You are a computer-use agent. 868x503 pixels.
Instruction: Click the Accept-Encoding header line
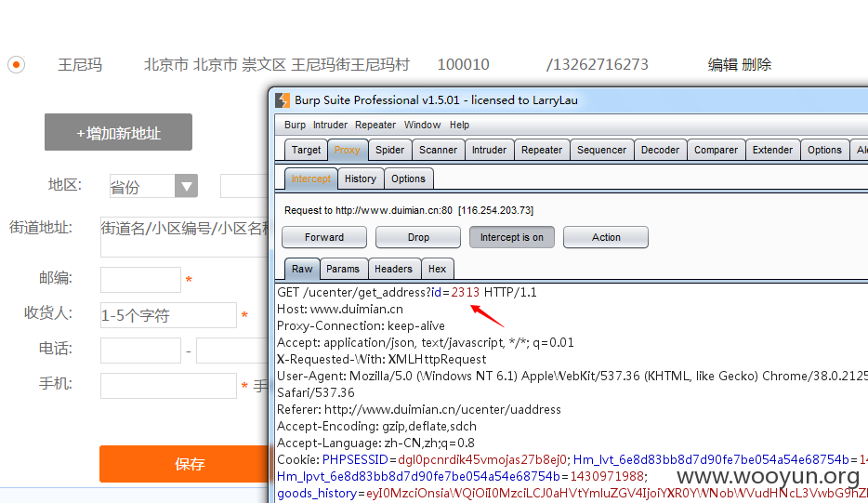[x=376, y=426]
